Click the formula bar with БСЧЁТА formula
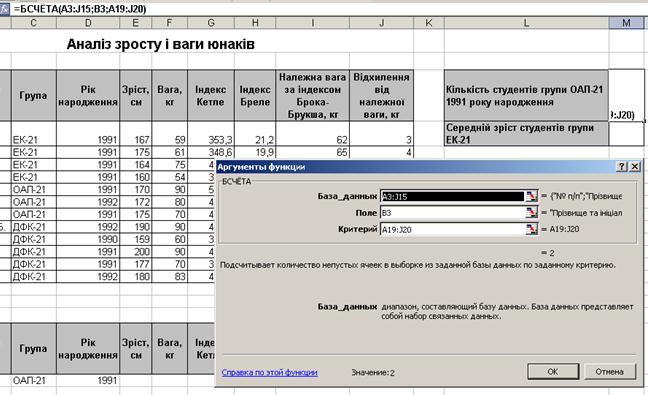 pyautogui.click(x=329, y=9)
